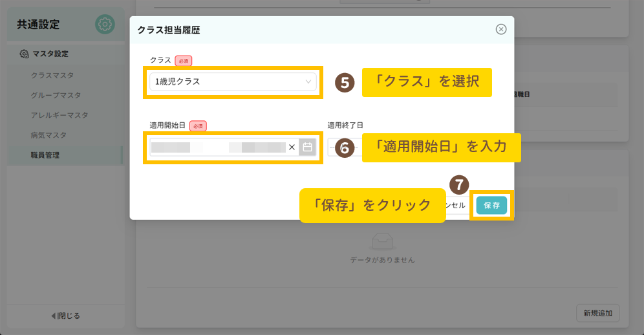Click the 保存 button
Viewport: 644px width, 335px height.
tap(491, 205)
